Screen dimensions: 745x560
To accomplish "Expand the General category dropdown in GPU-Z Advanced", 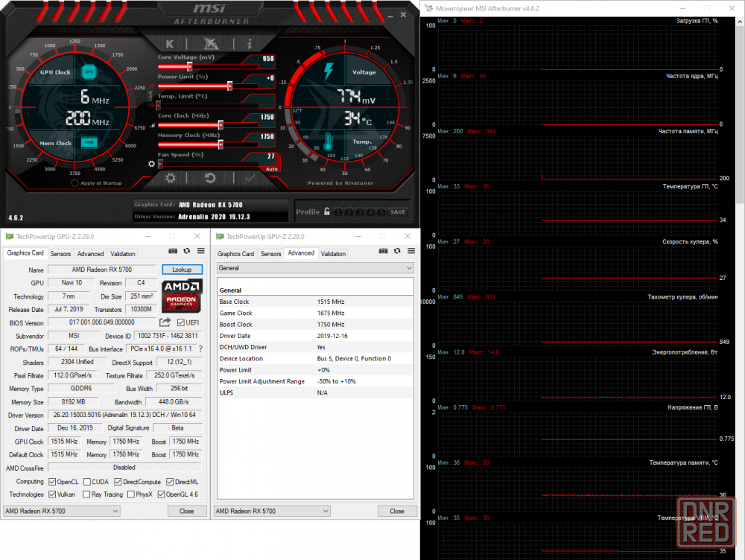I will pos(315,268).
